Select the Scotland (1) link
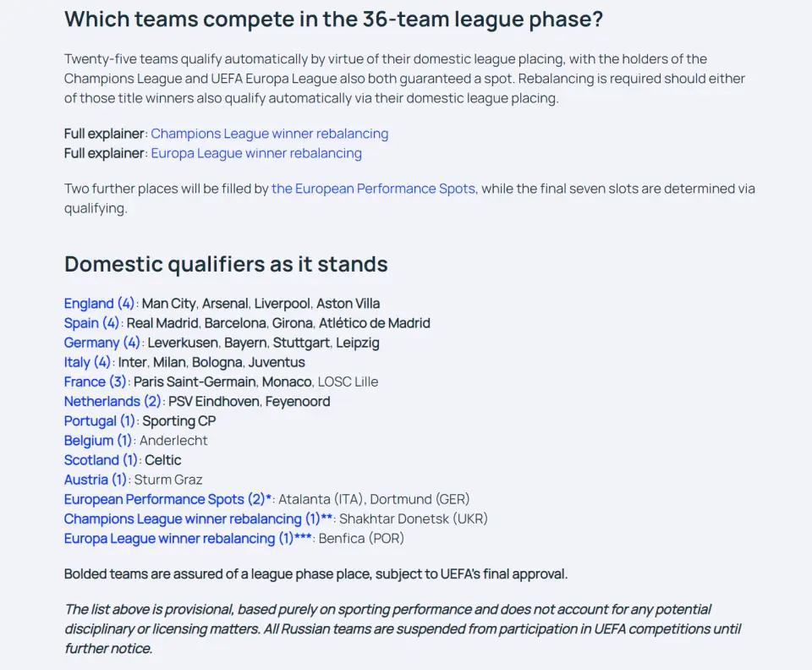This screenshot has height=670, width=812. point(101,460)
